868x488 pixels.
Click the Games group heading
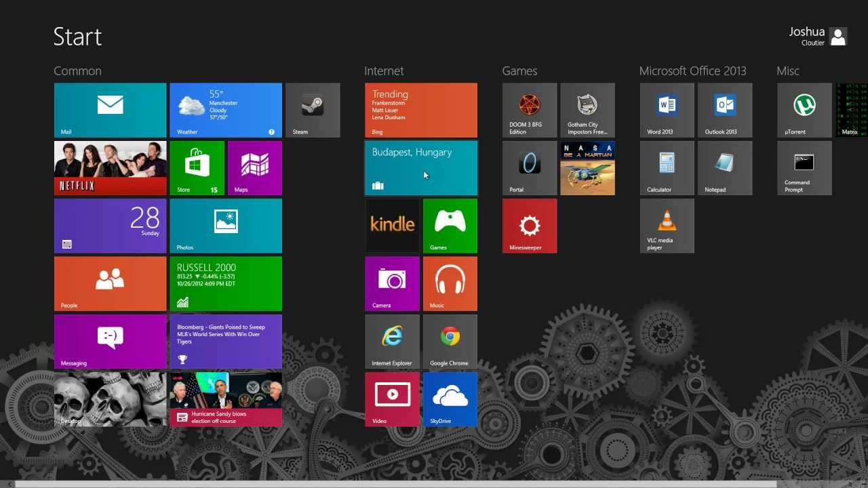pos(519,70)
